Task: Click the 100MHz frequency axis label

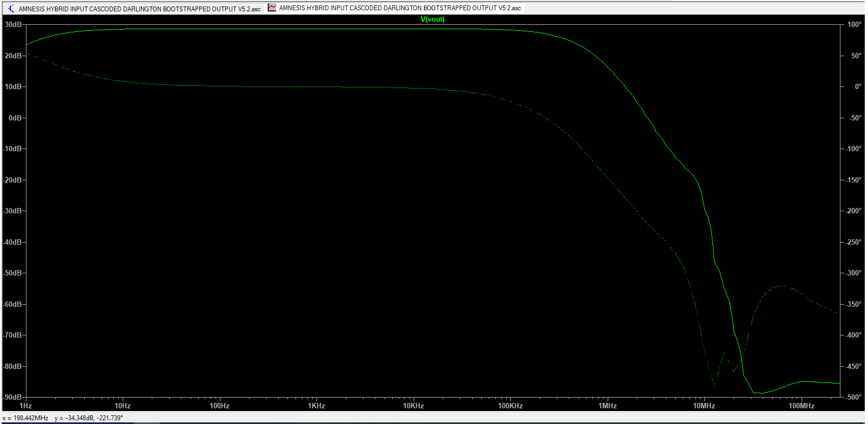Action: click(x=802, y=406)
